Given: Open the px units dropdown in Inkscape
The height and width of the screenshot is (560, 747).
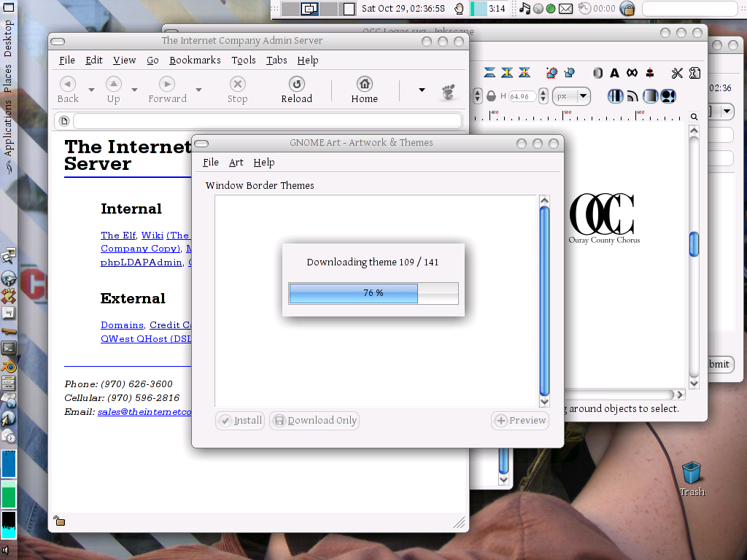Looking at the screenshot, I should 571,96.
